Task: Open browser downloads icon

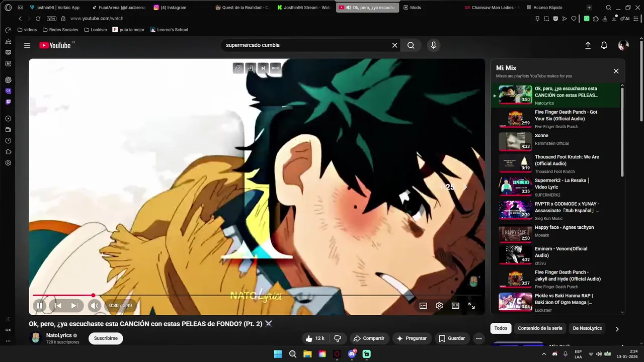Action: click(614, 19)
